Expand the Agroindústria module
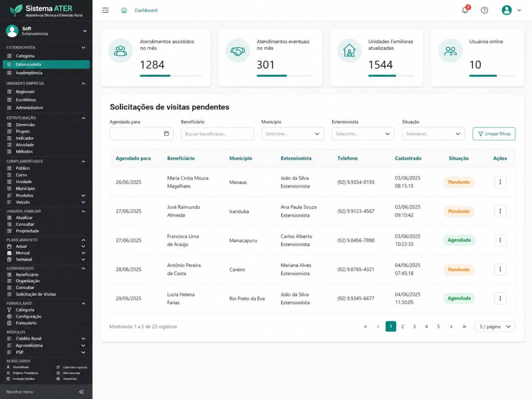The width and height of the screenshot is (532, 399). 84,345
